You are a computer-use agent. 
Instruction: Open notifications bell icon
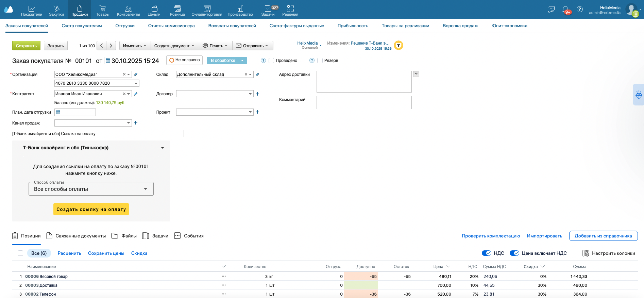[x=565, y=10]
